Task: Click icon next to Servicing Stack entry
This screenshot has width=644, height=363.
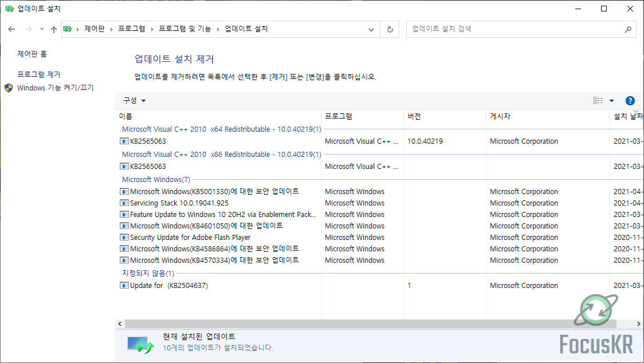Action: point(124,203)
